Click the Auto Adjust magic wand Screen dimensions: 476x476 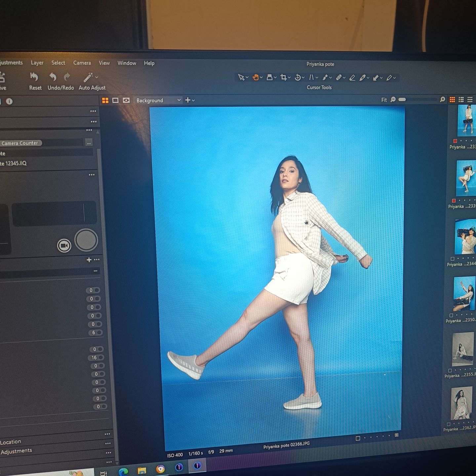point(88,77)
